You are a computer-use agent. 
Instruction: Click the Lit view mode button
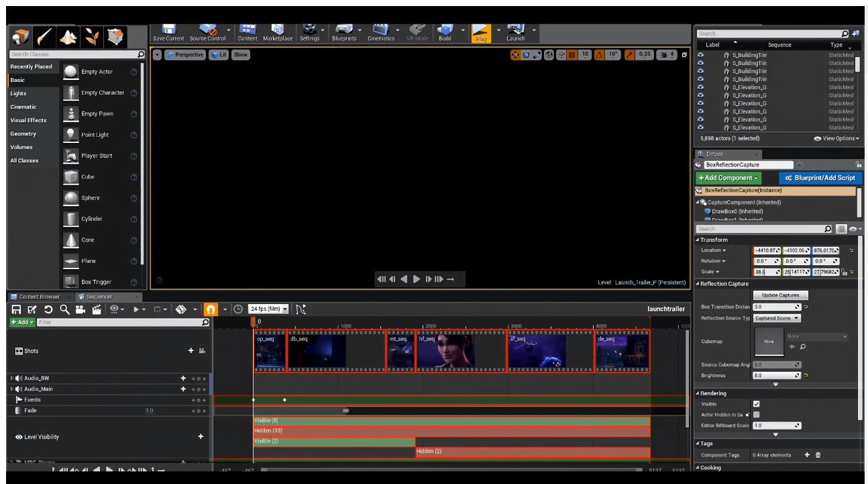tap(219, 55)
